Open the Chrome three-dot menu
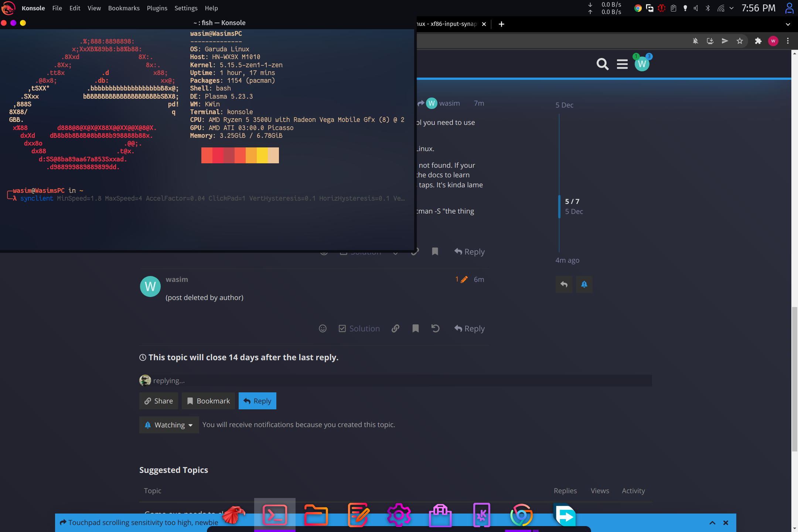The height and width of the screenshot is (532, 798). [x=788, y=41]
